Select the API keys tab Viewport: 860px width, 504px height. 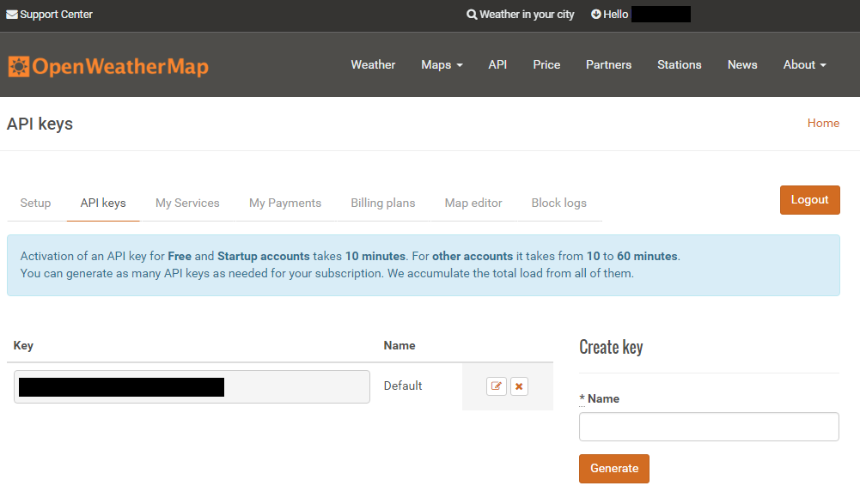point(103,203)
